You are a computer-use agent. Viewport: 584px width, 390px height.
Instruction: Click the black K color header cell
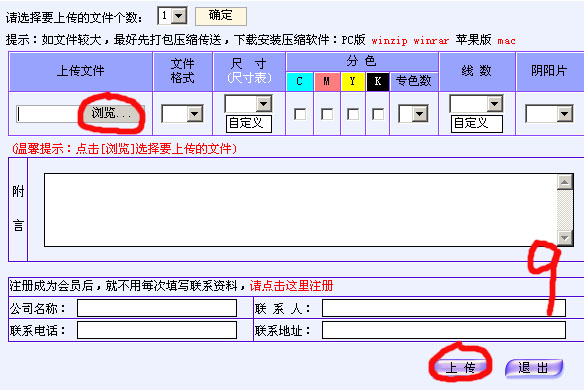(378, 82)
